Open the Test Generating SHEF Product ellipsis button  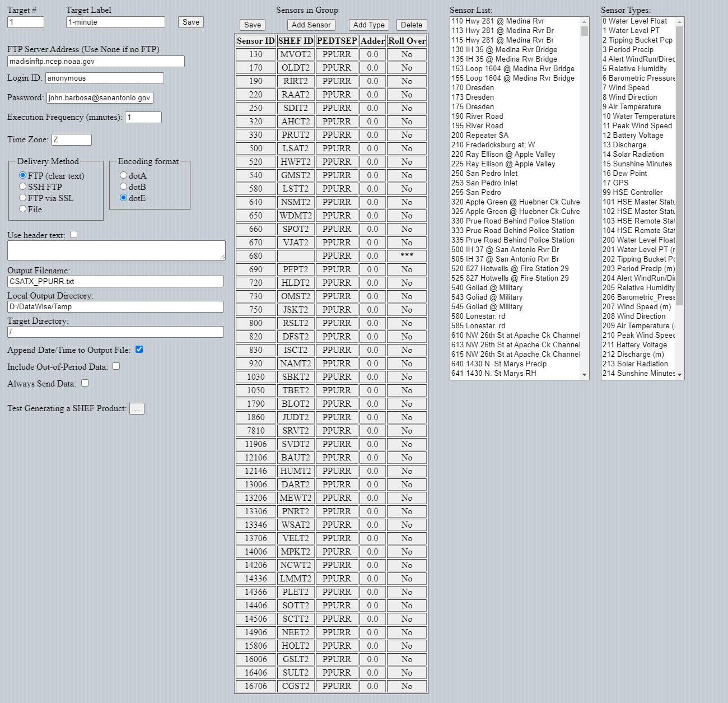[x=137, y=409]
